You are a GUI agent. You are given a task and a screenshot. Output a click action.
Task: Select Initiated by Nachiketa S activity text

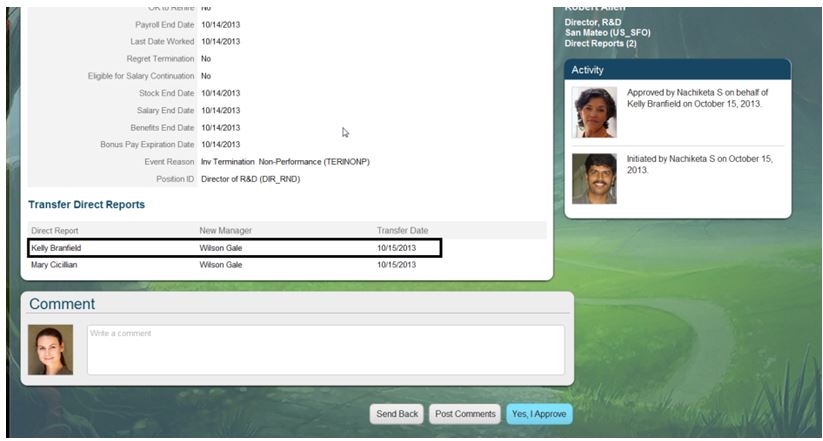click(x=700, y=164)
